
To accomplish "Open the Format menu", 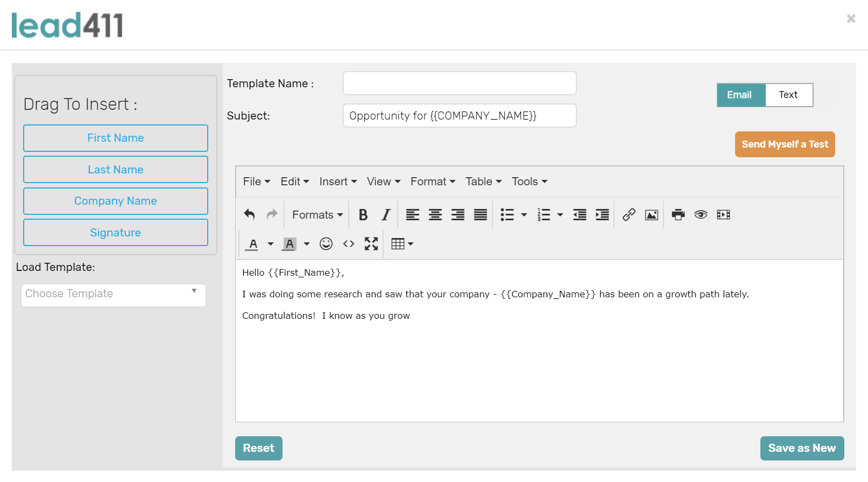I will (x=433, y=181).
